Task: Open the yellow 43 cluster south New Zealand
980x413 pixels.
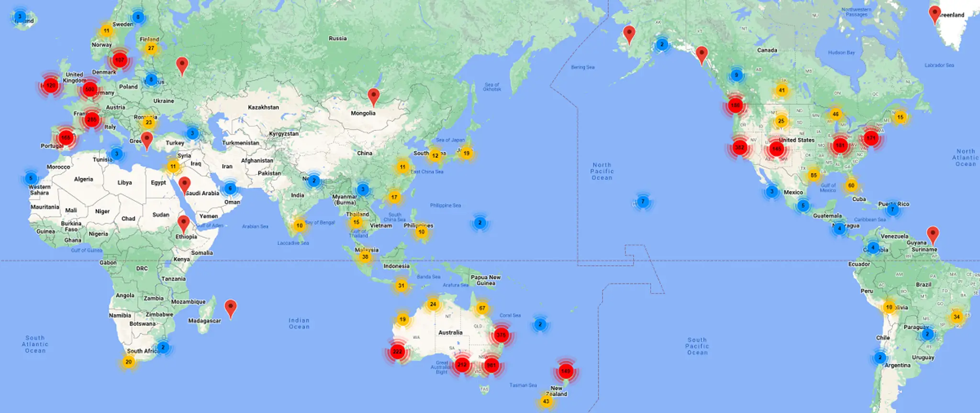Action: pyautogui.click(x=546, y=402)
